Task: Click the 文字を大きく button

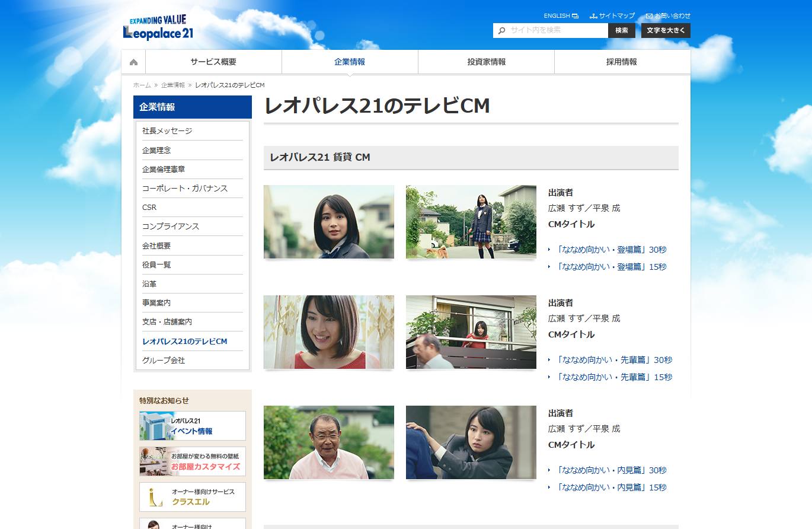Action: pos(666,30)
